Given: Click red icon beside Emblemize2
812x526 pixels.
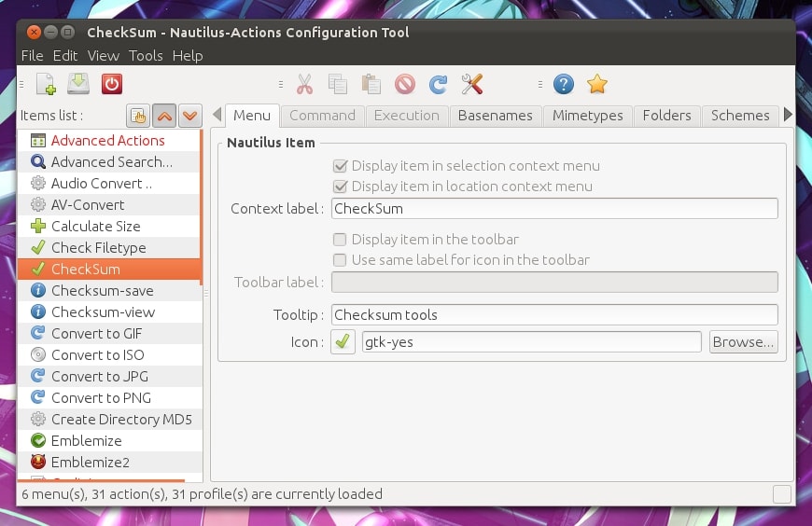Looking at the screenshot, I should [38, 462].
